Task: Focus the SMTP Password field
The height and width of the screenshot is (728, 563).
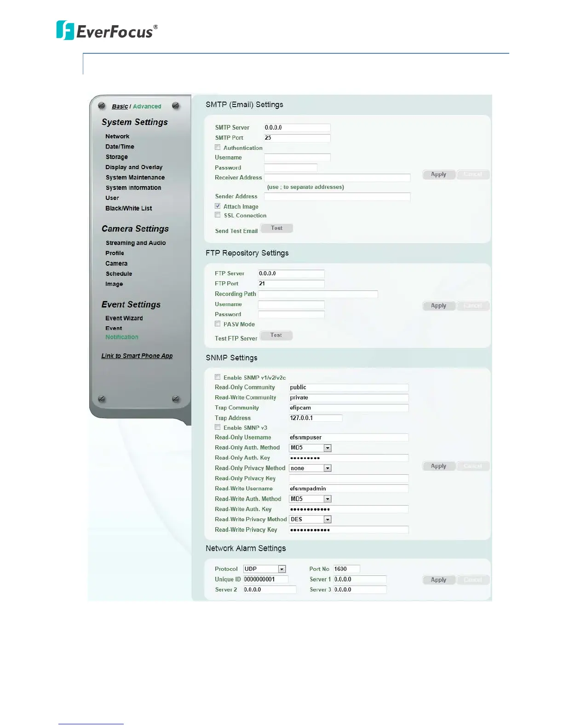Action: click(291, 168)
